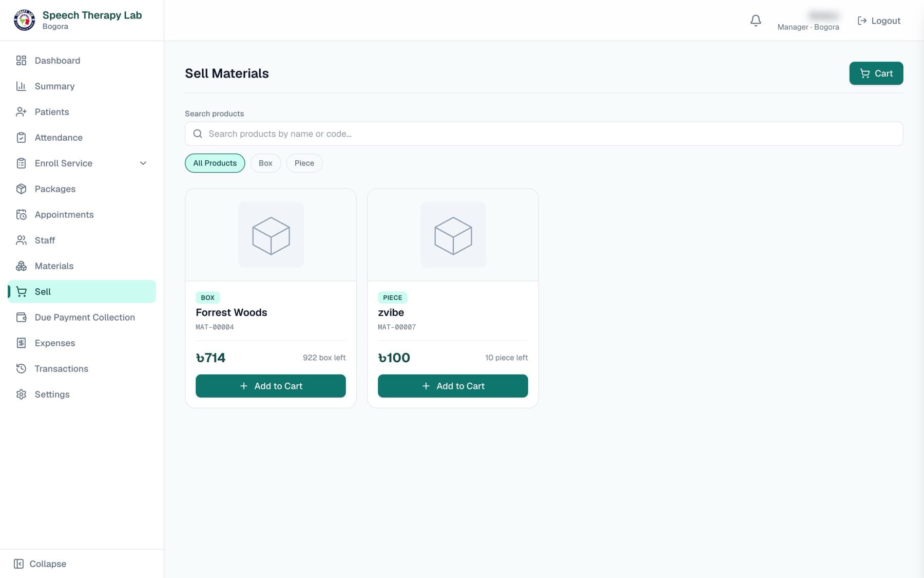Click the Forrest Woods product name
The image size is (924, 578).
click(232, 312)
